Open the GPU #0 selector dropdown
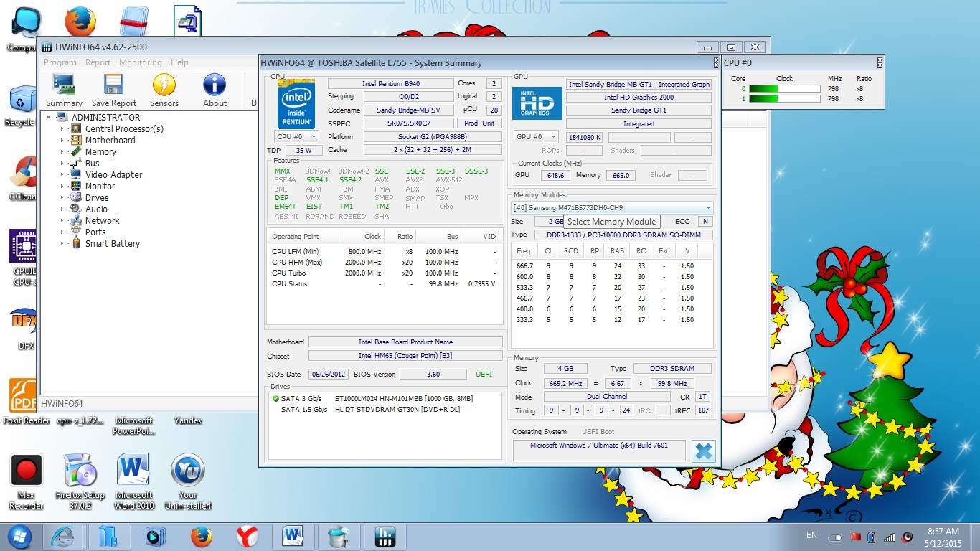This screenshot has height=551, width=980. [x=536, y=136]
